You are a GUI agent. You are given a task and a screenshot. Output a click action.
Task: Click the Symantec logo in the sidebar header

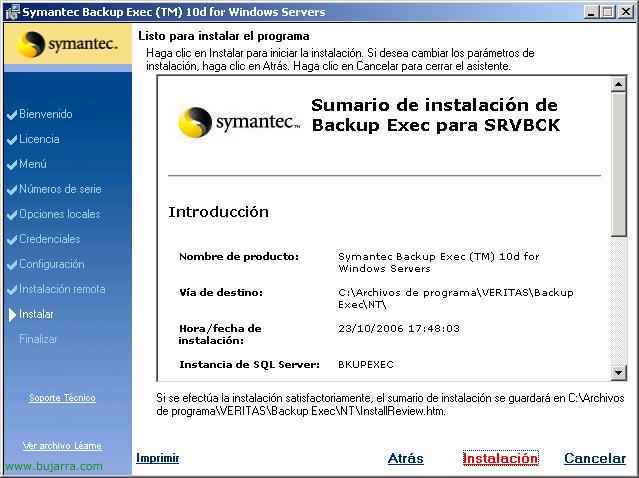pyautogui.click(x=68, y=44)
